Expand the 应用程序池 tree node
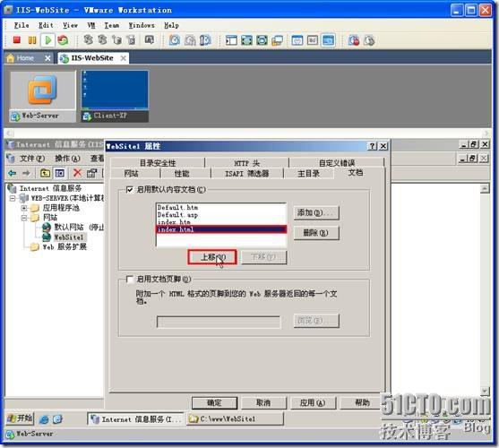 [x=24, y=208]
